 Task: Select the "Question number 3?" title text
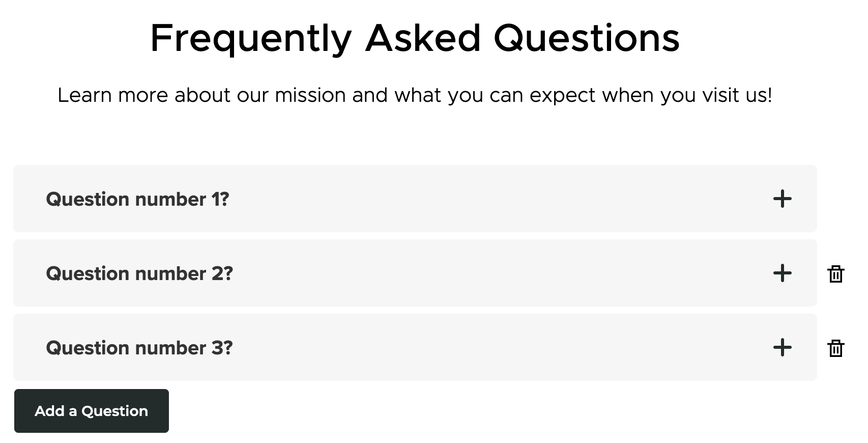[x=139, y=348]
